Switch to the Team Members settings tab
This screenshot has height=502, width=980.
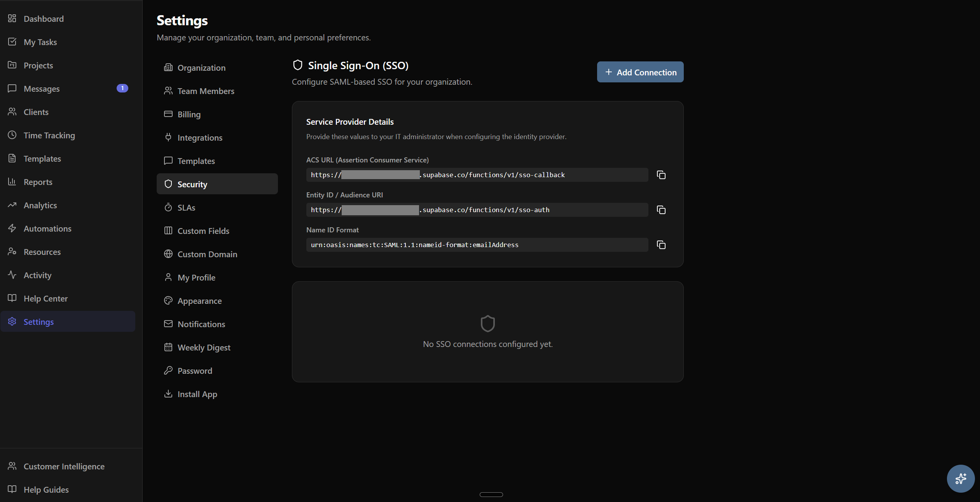pyautogui.click(x=206, y=91)
